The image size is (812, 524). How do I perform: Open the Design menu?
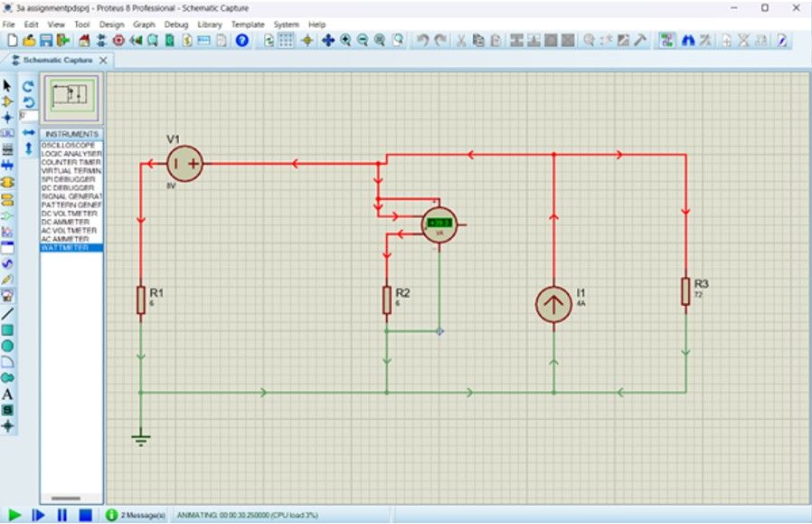112,24
